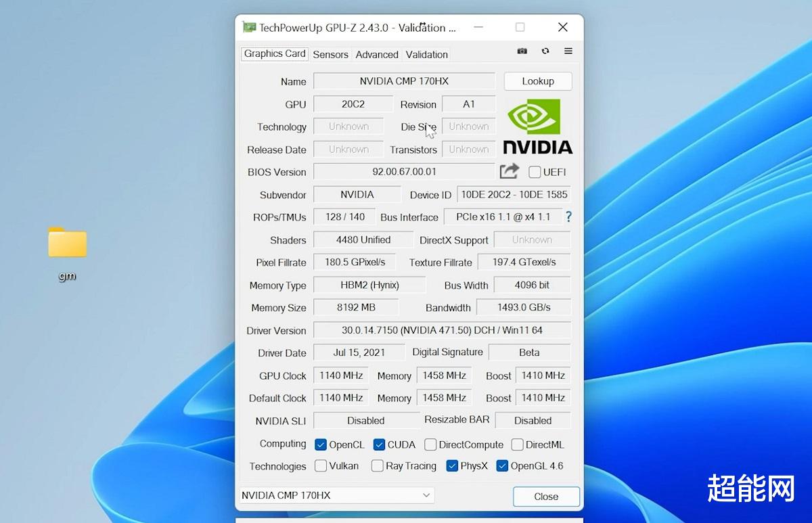The height and width of the screenshot is (523, 812).
Task: Click the Shaders value 4480 Unified
Action: click(363, 240)
